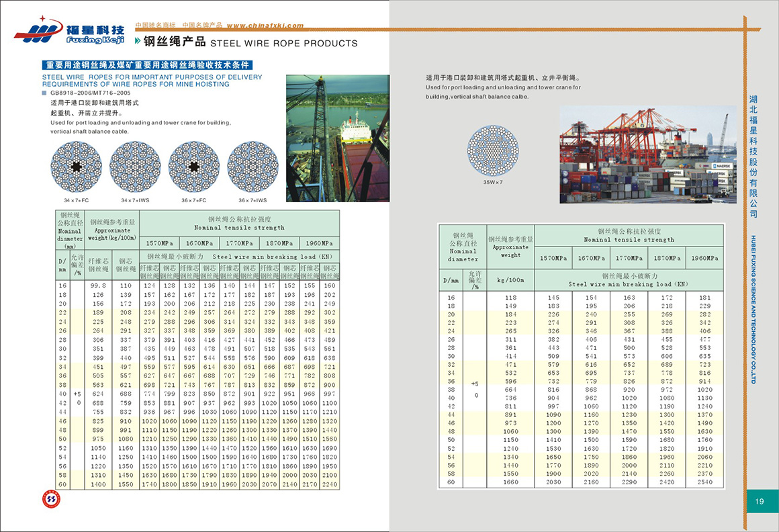779x532 pixels.
Task: Click the ship and crane photo
Action: click(337, 138)
